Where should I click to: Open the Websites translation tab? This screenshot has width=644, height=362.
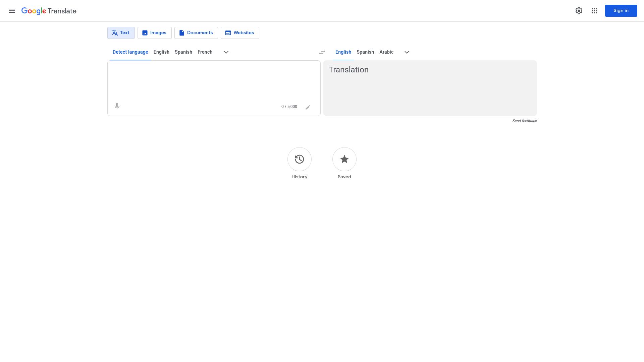240,33
